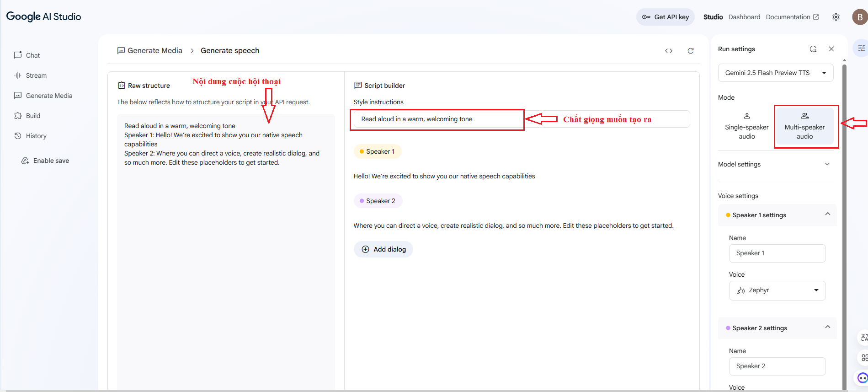Open the Build section in the sidebar
868x392 pixels.
27,116
